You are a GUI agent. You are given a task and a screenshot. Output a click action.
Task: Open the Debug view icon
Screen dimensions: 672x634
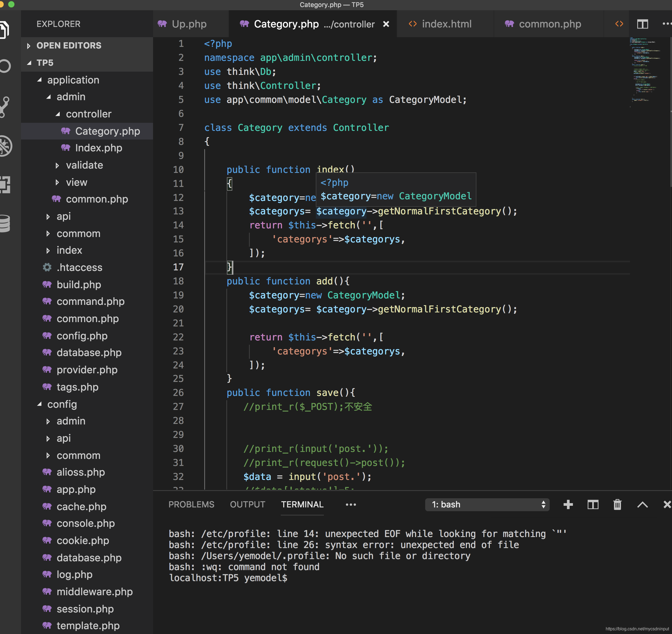pyautogui.click(x=5, y=146)
